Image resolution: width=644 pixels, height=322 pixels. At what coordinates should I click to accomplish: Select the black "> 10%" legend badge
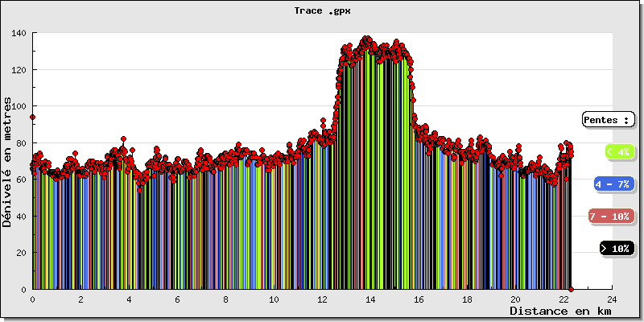617,249
